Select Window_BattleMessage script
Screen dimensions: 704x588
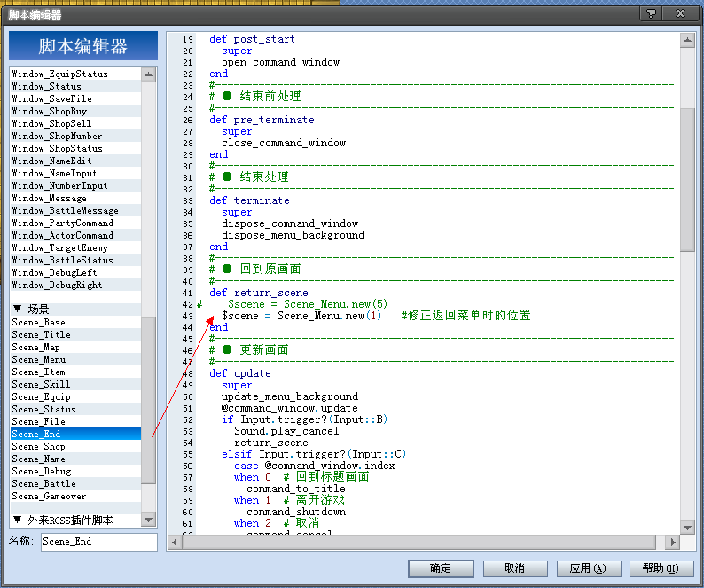pos(75,210)
